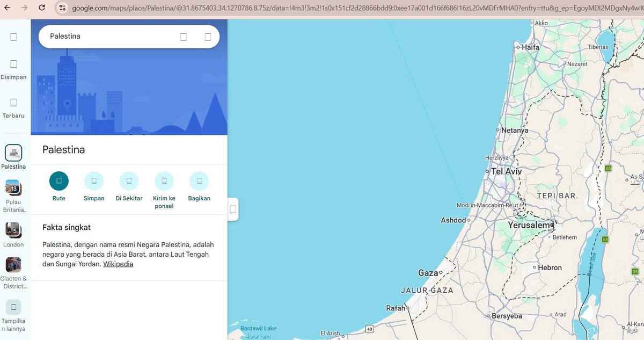Viewport: 644px width, 340px height.
Task: Click the Fakta singkat heading
Action: click(x=67, y=228)
